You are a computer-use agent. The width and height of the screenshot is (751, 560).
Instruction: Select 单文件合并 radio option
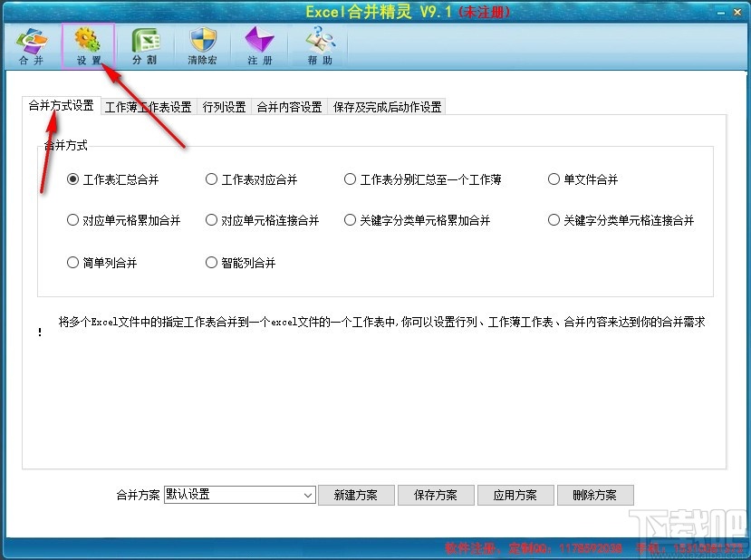(x=583, y=179)
